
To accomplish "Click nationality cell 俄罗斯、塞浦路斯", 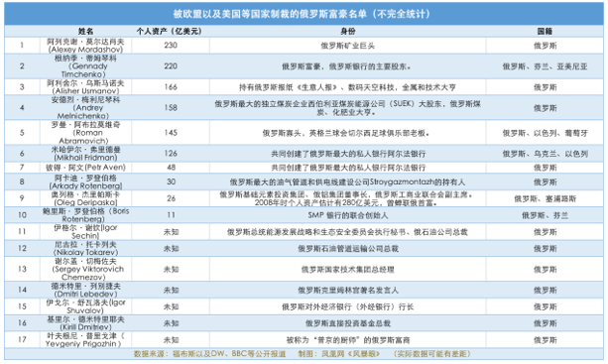I will (x=545, y=199).
